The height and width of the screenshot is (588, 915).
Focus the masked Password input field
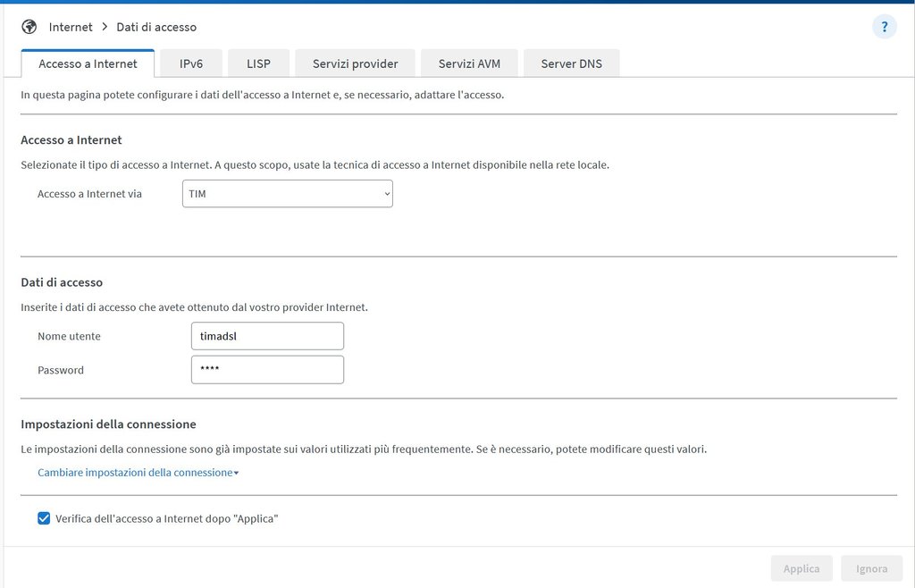click(x=267, y=370)
